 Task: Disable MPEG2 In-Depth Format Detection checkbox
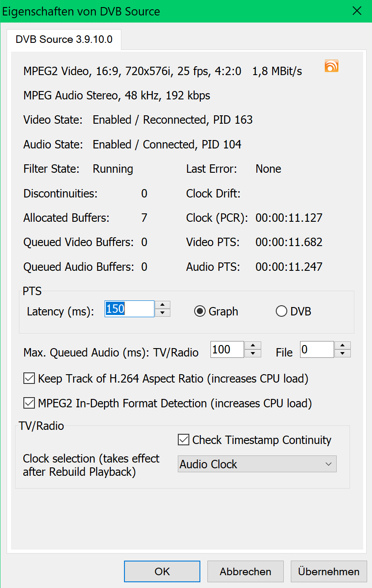[x=29, y=403]
